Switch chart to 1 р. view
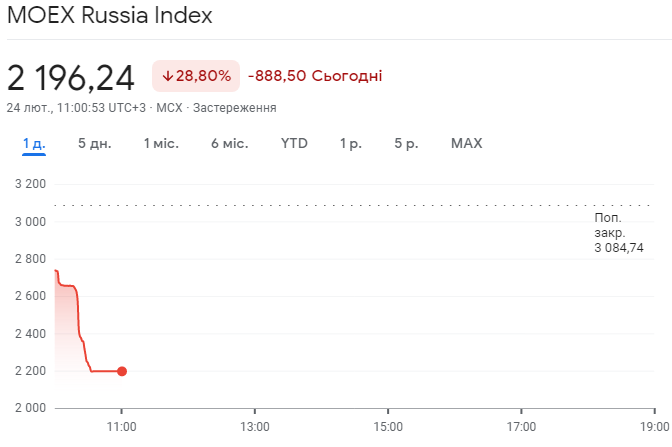This screenshot has height=447, width=672. click(x=350, y=144)
